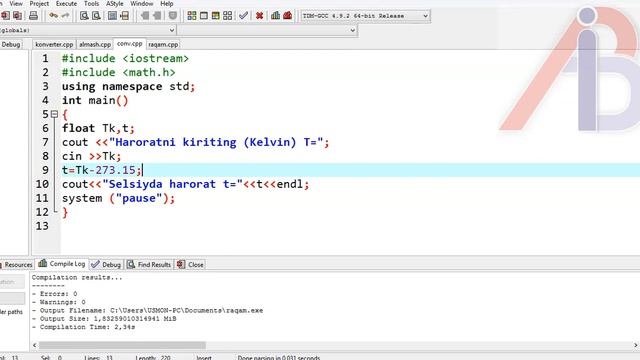The image size is (640, 360).
Task: Select the left panel Debug tab
Action: 11,44
